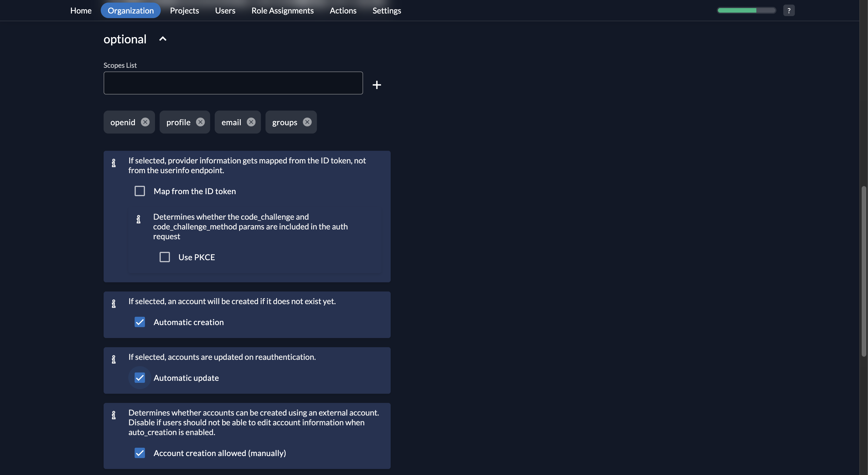This screenshot has height=475, width=868.
Task: Switch to Role Assignments tab
Action: tap(282, 10)
